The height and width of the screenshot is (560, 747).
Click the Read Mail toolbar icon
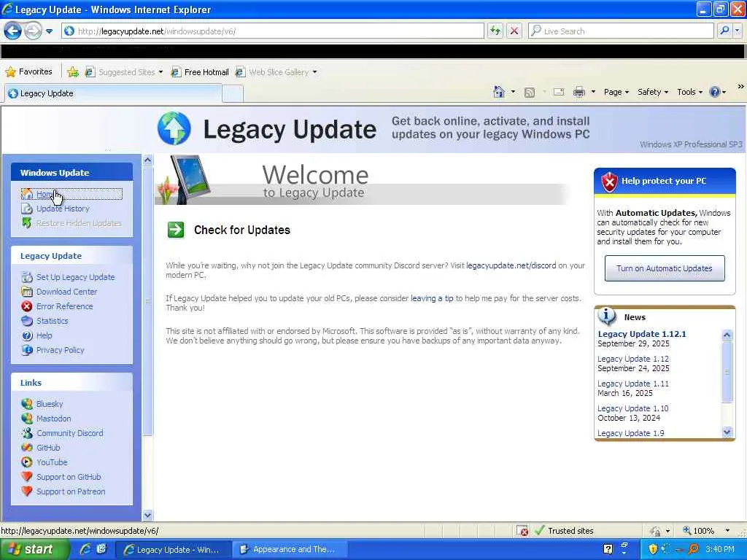[559, 92]
